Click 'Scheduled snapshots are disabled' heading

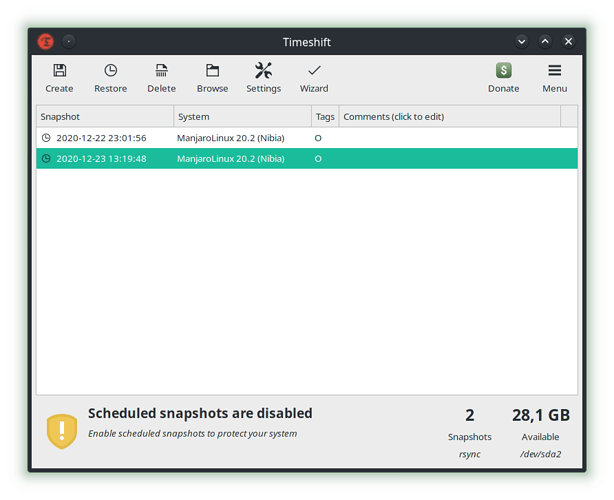[x=200, y=413]
